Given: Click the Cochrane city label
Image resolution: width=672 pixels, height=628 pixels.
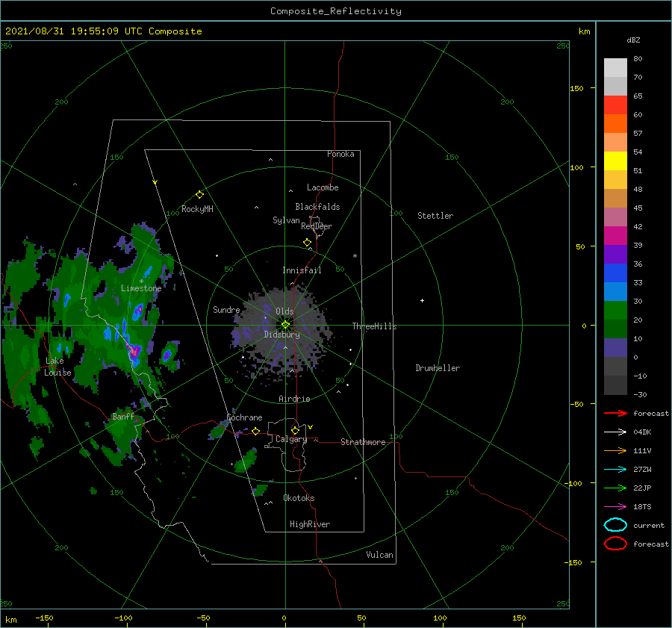Looking at the screenshot, I should 244,417.
